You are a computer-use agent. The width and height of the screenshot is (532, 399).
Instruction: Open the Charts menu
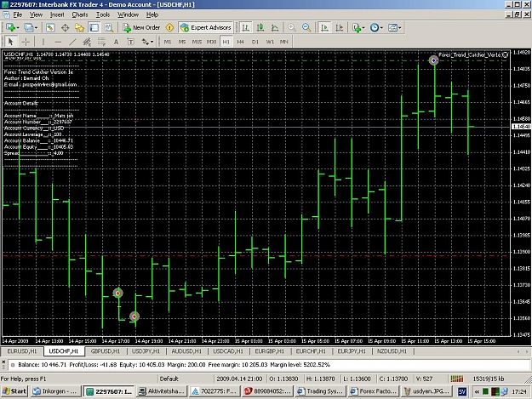pos(80,15)
